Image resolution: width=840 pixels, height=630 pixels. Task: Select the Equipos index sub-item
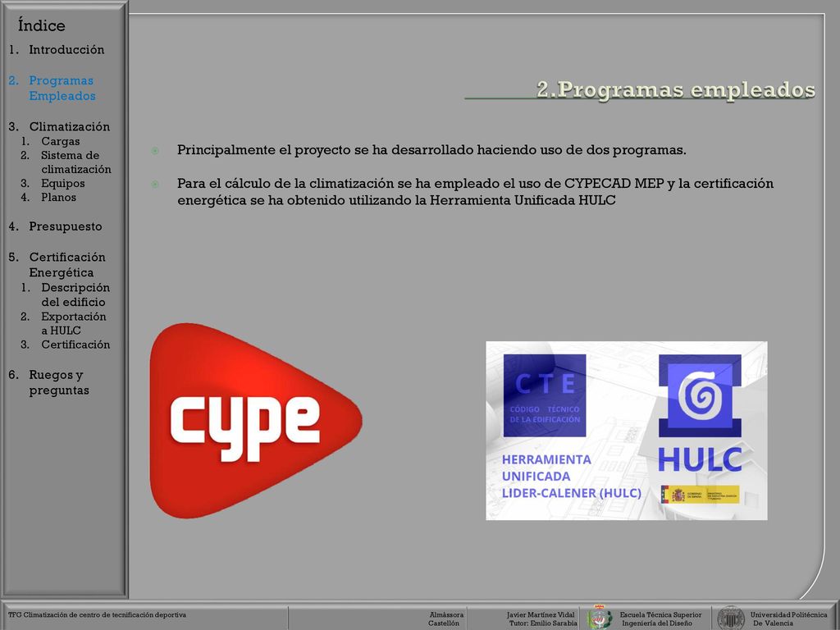(x=62, y=183)
